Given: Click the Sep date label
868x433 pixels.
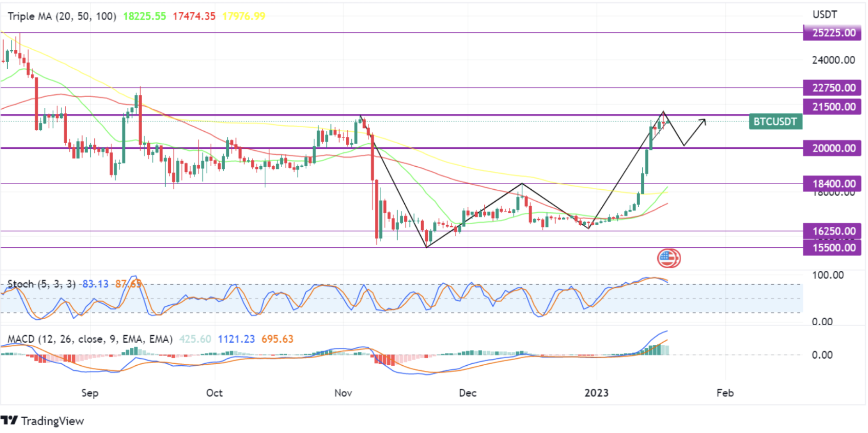Looking at the screenshot, I should 90,393.
